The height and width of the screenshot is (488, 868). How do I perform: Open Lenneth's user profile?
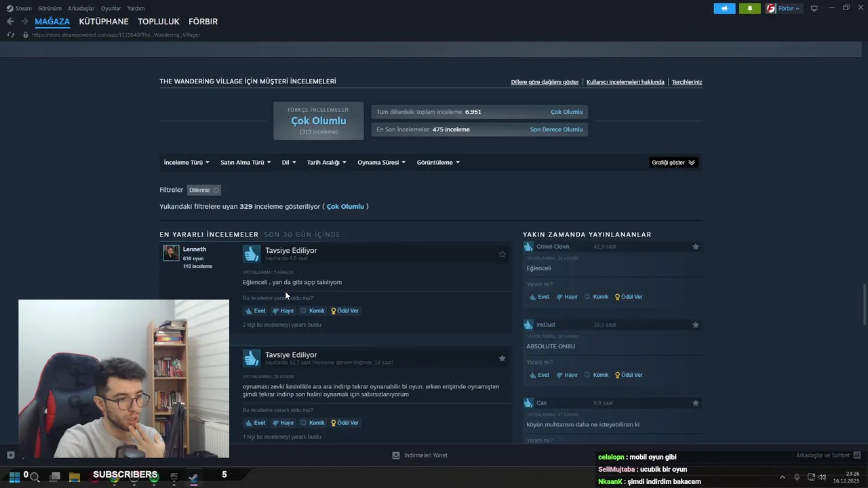coord(195,249)
